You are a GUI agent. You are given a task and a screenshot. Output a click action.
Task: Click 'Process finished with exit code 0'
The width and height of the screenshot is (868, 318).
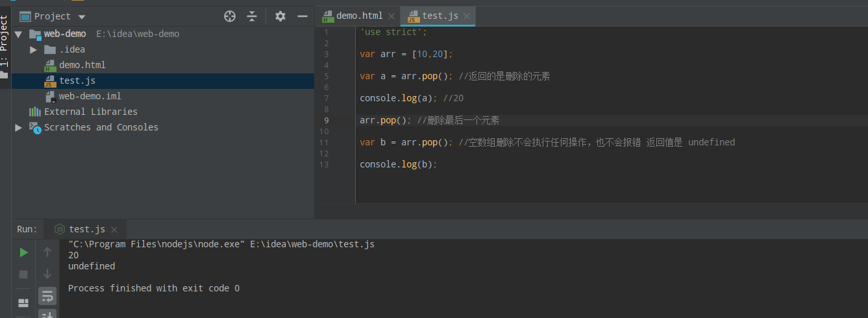click(x=154, y=288)
